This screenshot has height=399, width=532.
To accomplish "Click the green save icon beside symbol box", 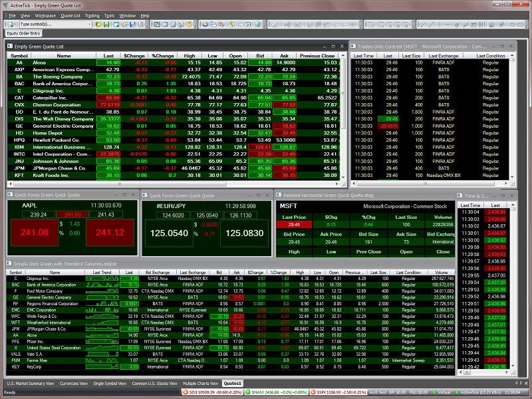I will (x=106, y=25).
